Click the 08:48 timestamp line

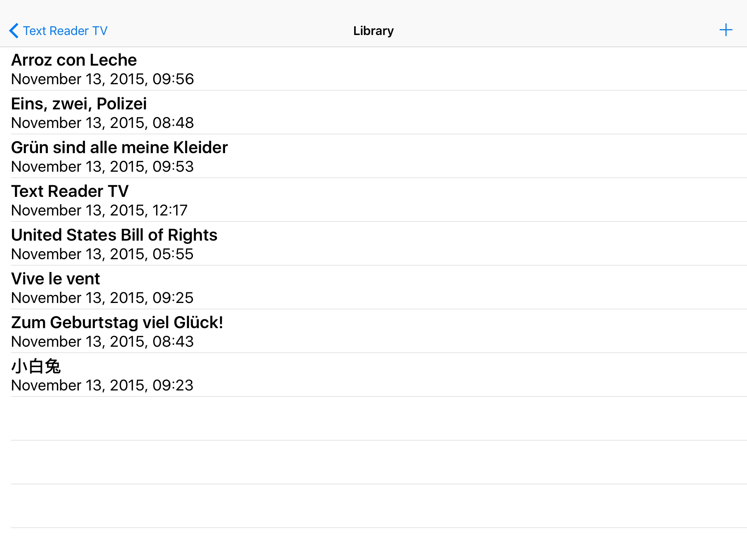[102, 123]
